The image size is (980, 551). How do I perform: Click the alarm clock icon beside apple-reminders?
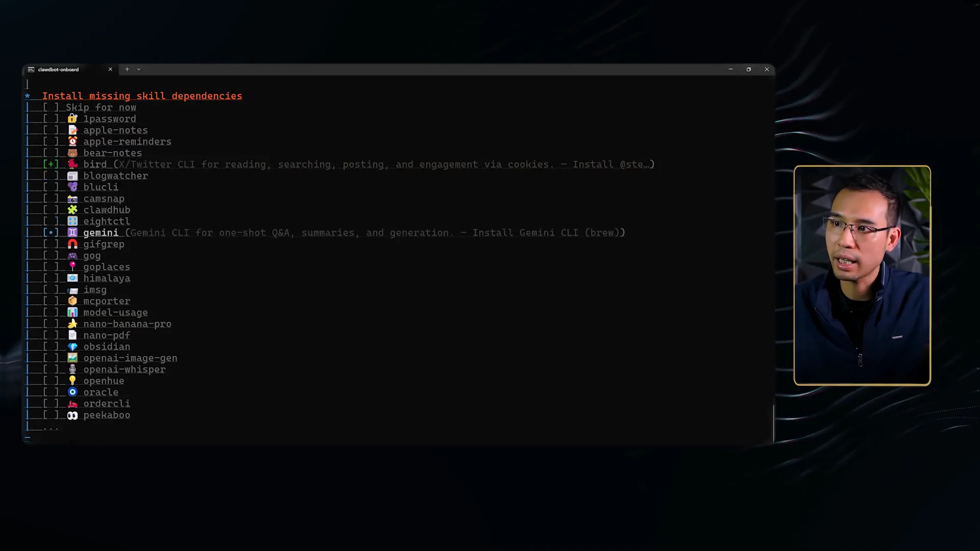coord(72,141)
